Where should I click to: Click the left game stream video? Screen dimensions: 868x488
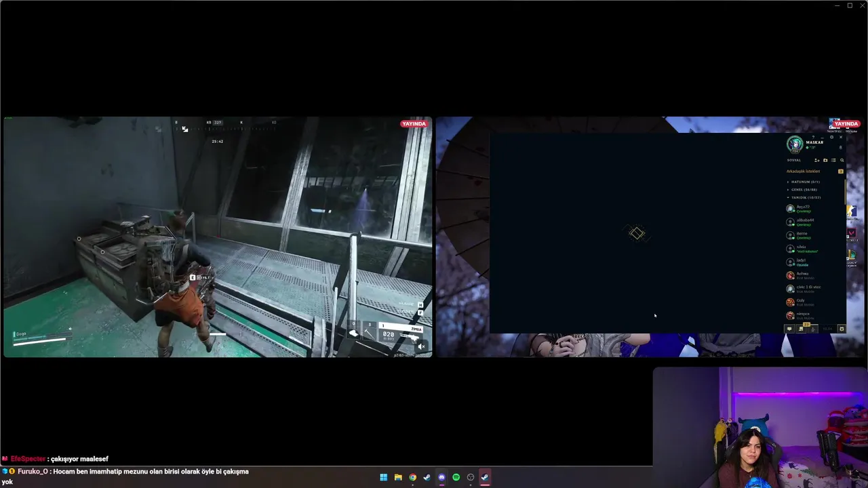pos(218,237)
